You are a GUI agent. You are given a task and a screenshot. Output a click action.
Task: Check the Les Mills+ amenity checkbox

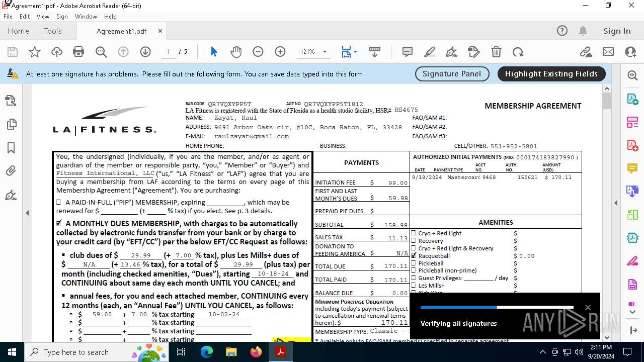click(414, 286)
